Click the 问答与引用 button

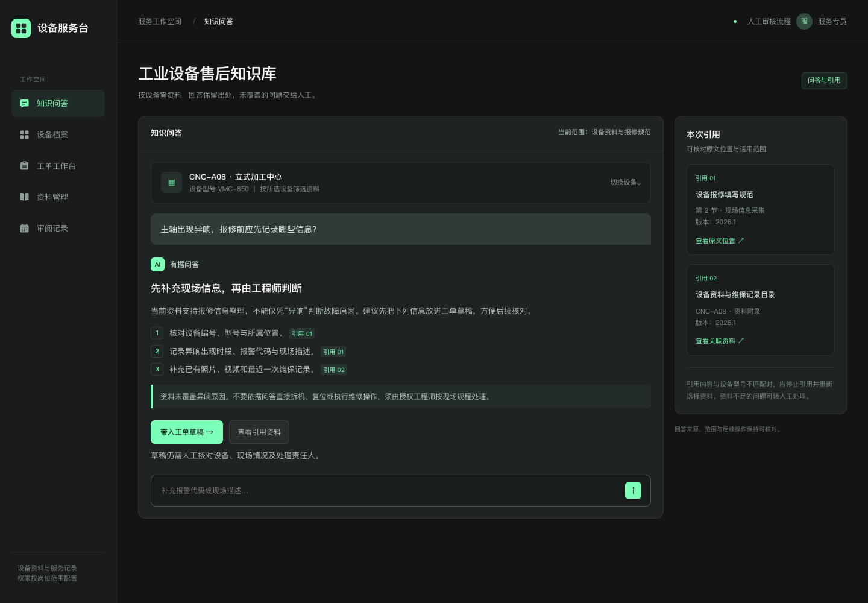[x=824, y=81]
